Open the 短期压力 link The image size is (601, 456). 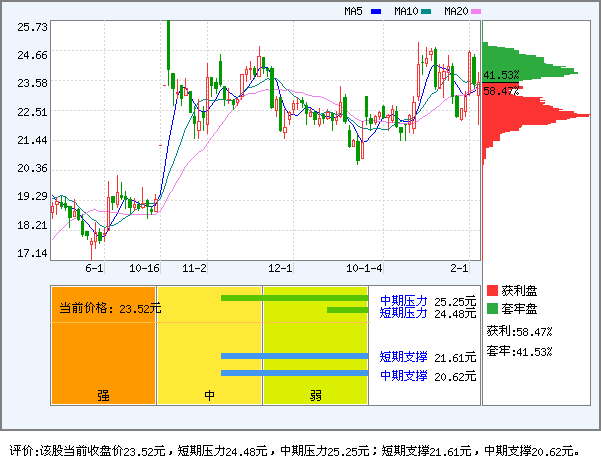click(x=403, y=313)
